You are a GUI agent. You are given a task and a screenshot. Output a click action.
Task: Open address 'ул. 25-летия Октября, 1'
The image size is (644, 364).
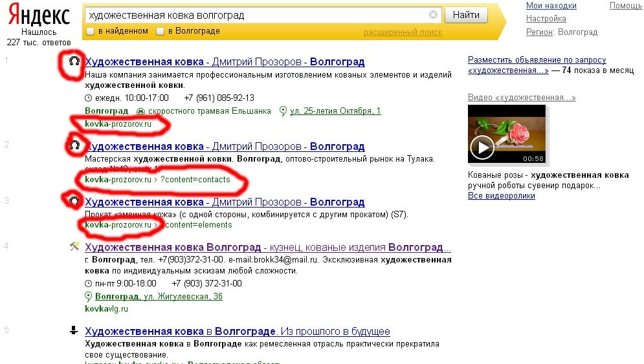(335, 111)
